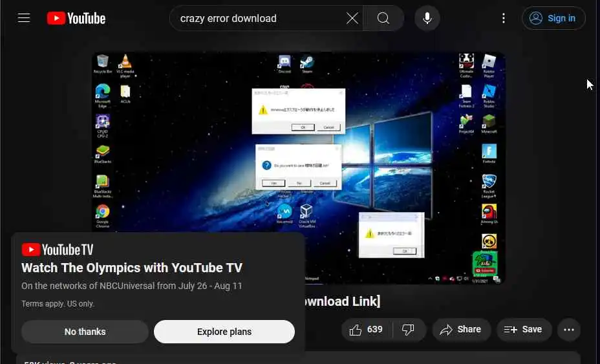Click Explore plans for YouTube TV

224,332
